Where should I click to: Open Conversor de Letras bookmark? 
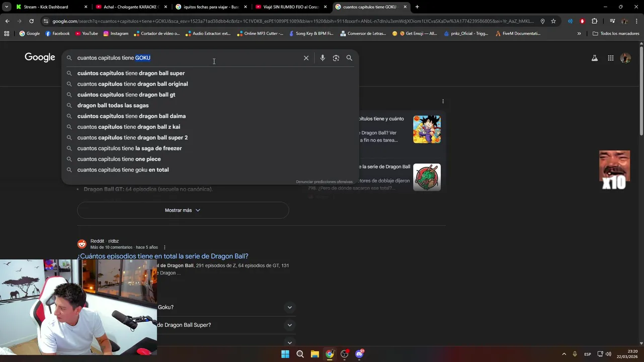coord(363,33)
